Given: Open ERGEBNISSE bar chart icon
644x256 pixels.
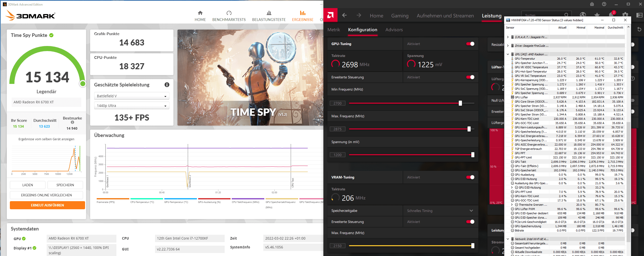Looking at the screenshot, I should pos(303,13).
